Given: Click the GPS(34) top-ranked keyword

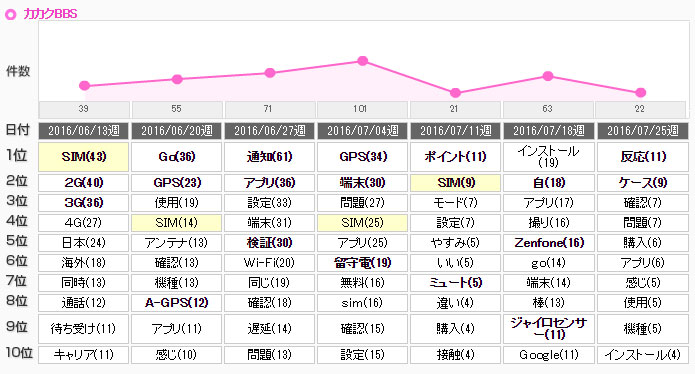Looking at the screenshot, I should point(363,157).
